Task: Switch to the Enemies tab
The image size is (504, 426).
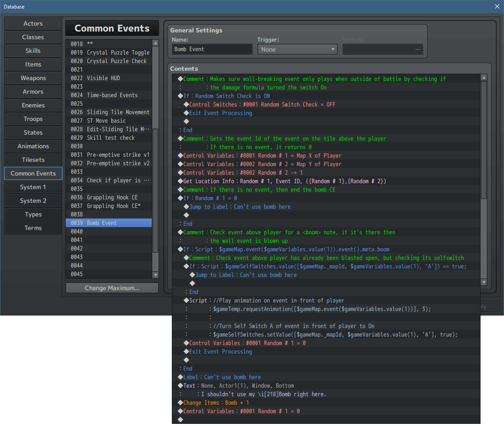Action: (x=33, y=105)
